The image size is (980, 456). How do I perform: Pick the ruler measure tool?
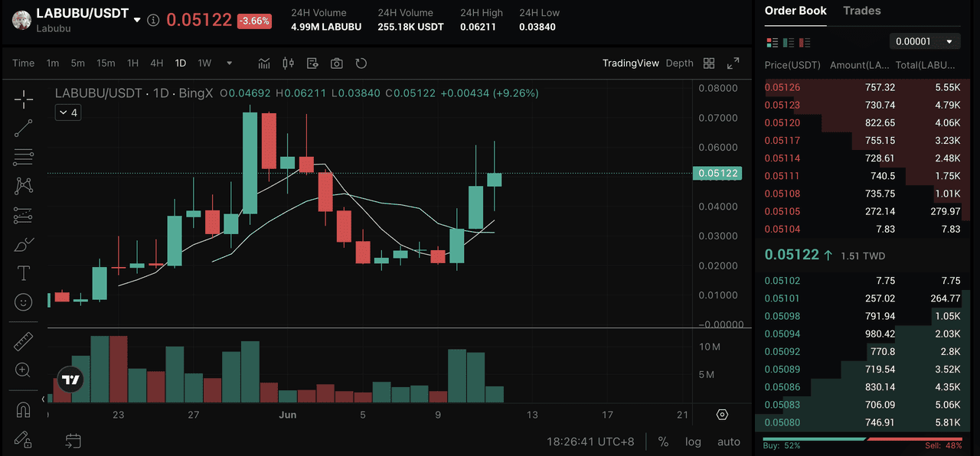tap(24, 341)
